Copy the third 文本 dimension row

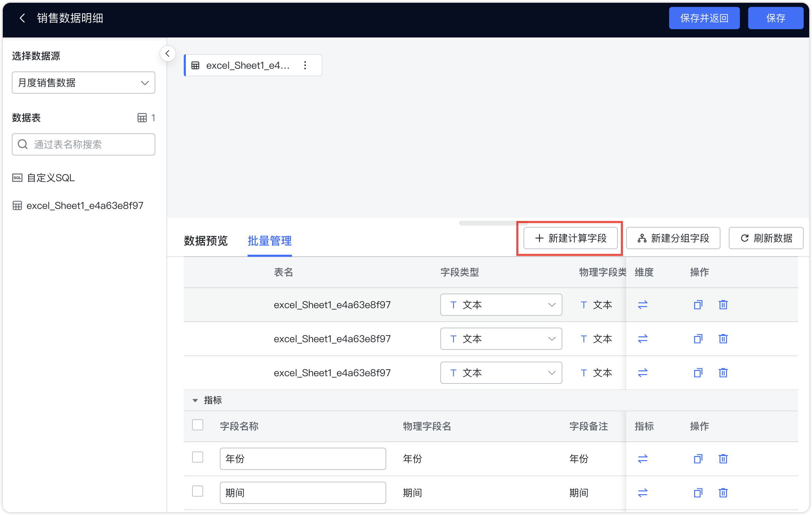pos(698,373)
